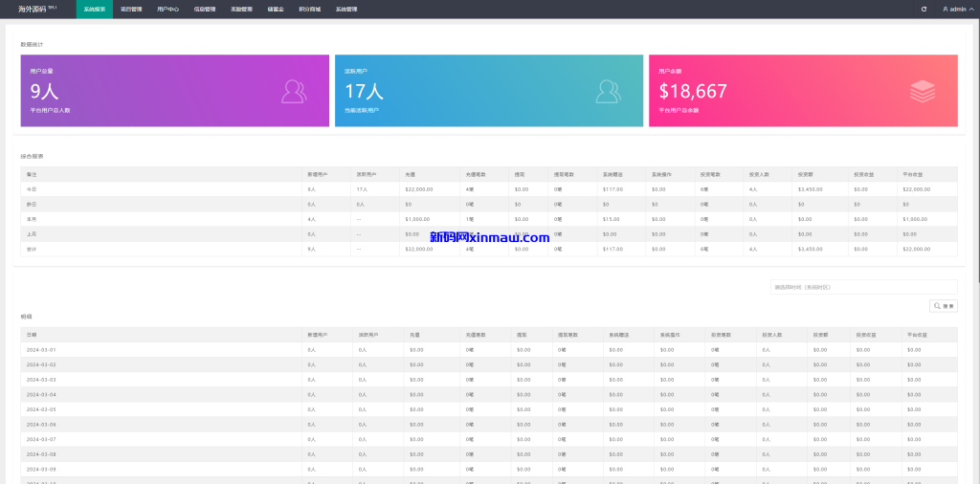Expand the 信息管理 menu
980x484 pixels.
[x=204, y=9]
